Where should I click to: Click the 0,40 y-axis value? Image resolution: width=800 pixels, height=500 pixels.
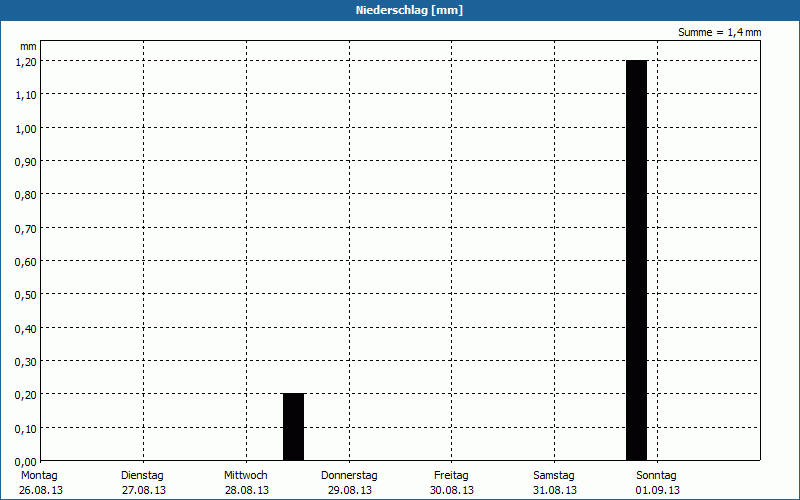click(x=26, y=329)
